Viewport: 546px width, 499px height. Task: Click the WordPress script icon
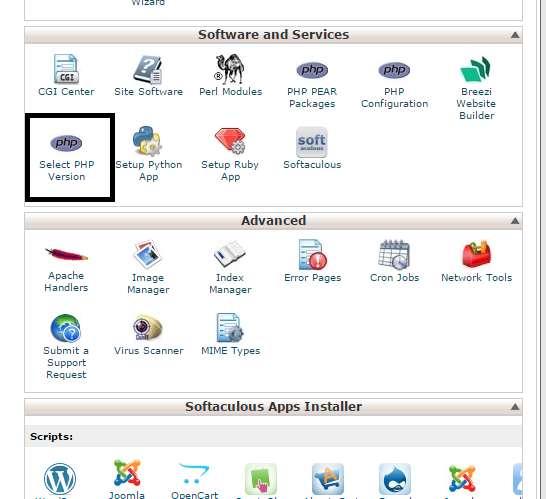tap(60, 479)
